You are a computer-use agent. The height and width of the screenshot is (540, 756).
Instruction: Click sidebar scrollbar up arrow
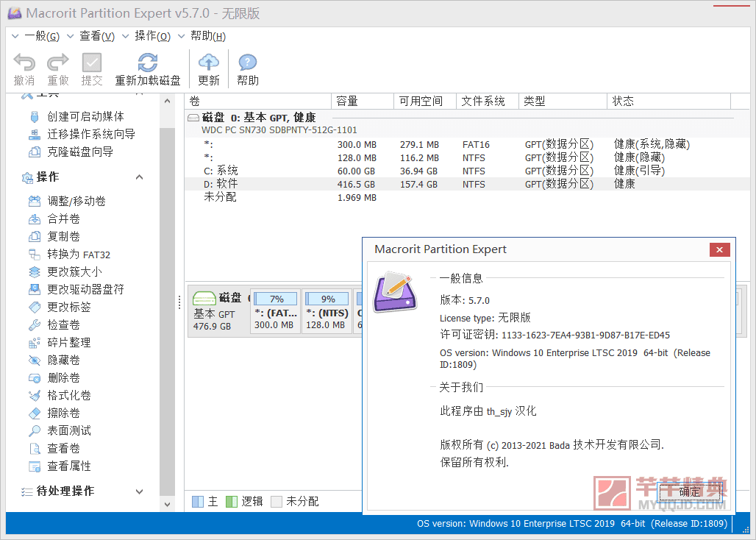(167, 102)
